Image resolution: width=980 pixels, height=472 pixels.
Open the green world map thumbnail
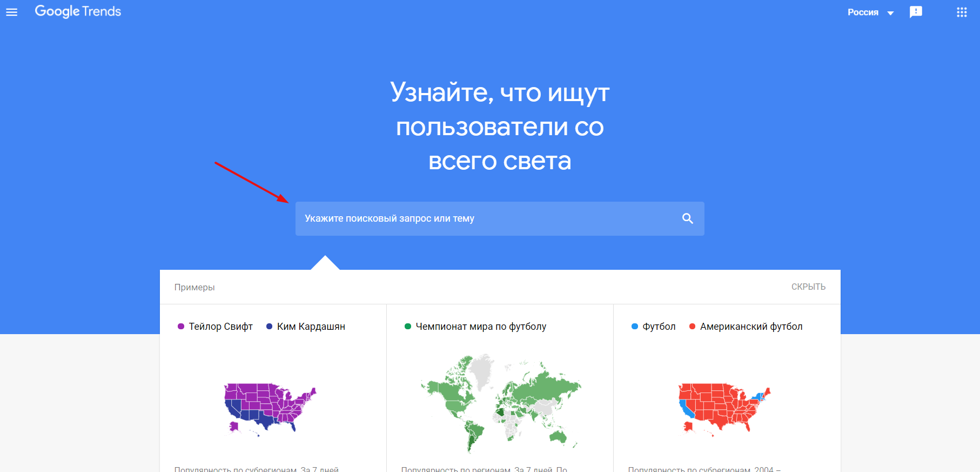tap(501, 403)
